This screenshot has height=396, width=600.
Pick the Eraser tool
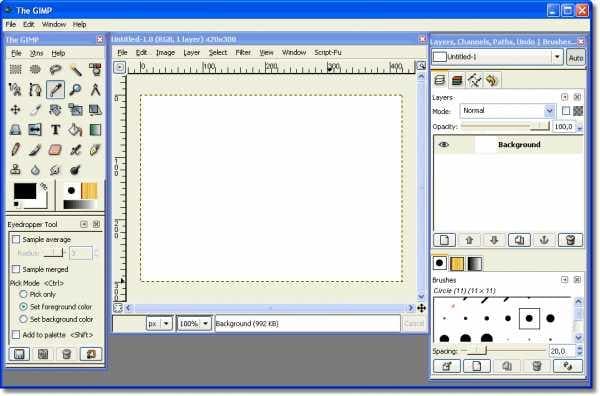[x=55, y=150]
